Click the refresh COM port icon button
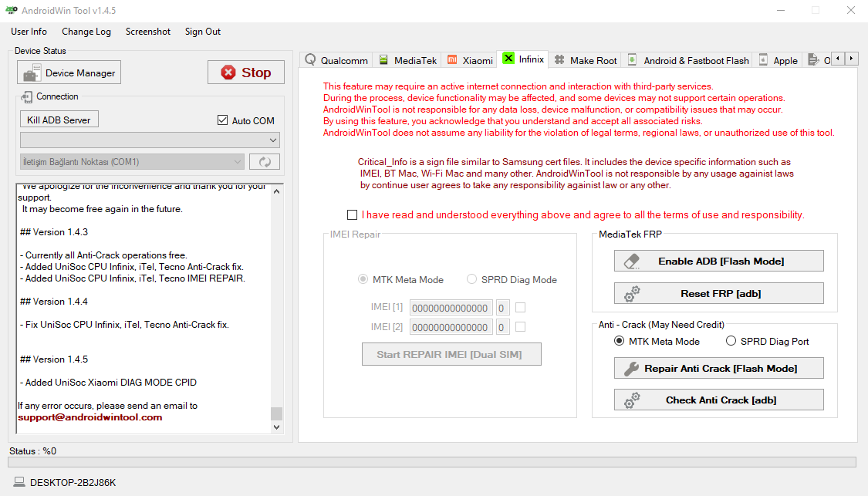 click(x=264, y=162)
